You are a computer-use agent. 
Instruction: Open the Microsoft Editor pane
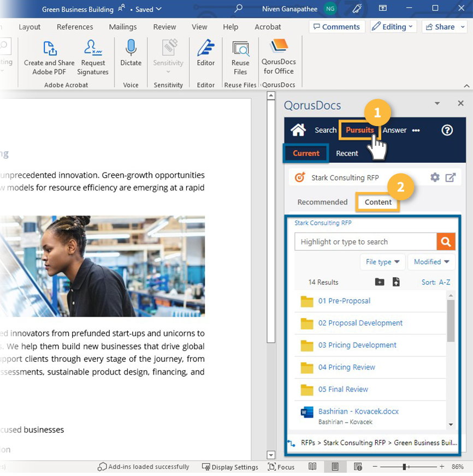205,56
